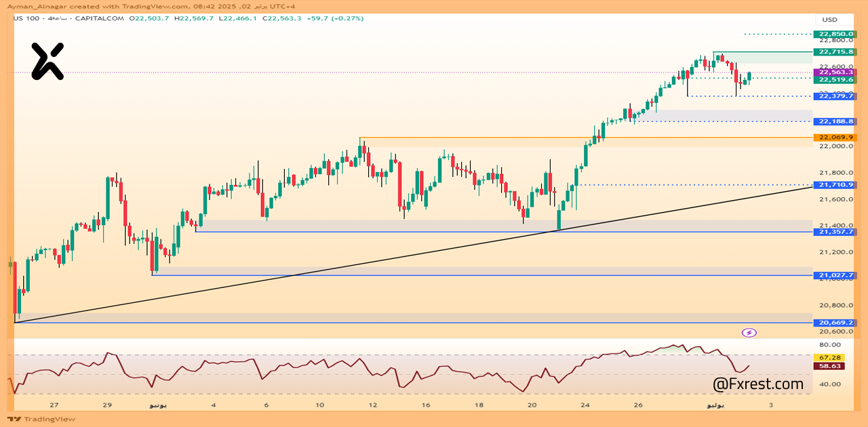Image resolution: width=868 pixels, height=427 pixels.
Task: Click the 21,600.0 price axis tick
Action: pos(835,199)
